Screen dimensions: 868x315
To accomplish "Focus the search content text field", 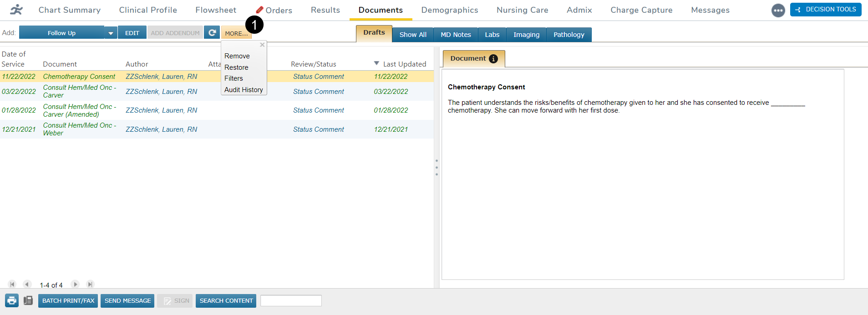I will pyautogui.click(x=291, y=301).
